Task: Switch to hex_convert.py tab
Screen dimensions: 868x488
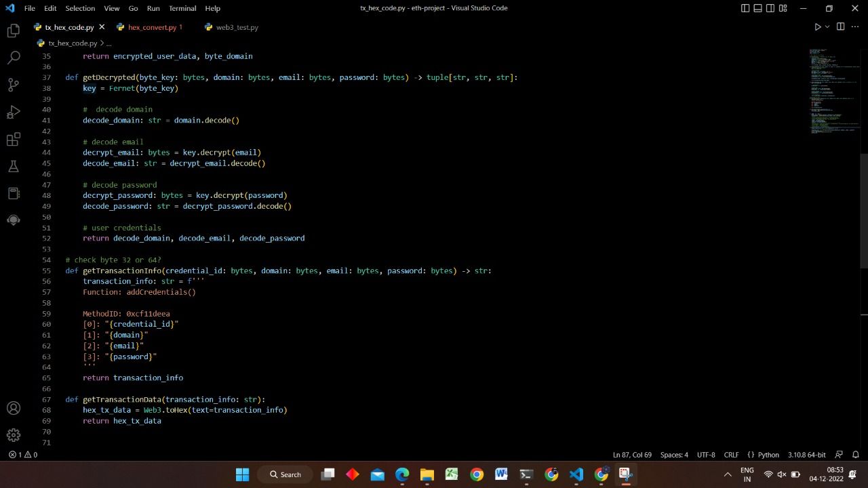Action: coord(152,27)
